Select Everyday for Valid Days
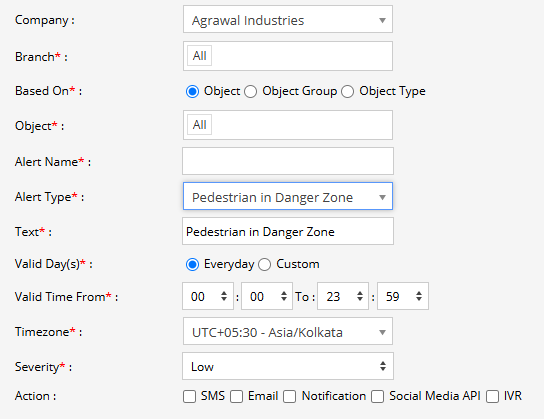544x419 pixels. point(192,265)
